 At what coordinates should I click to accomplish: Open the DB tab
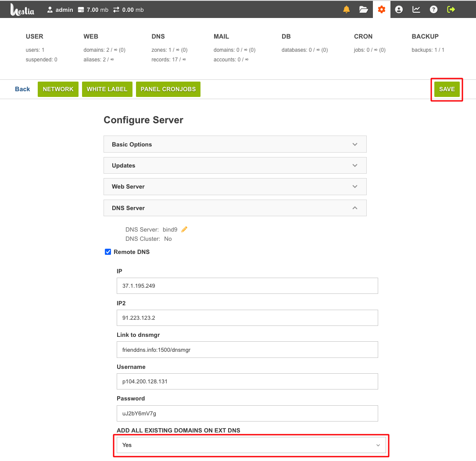[286, 36]
